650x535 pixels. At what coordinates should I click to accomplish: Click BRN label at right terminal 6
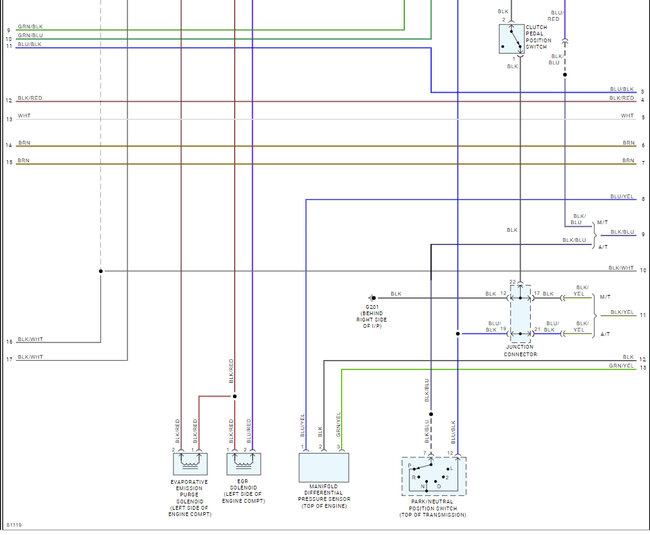628,143
